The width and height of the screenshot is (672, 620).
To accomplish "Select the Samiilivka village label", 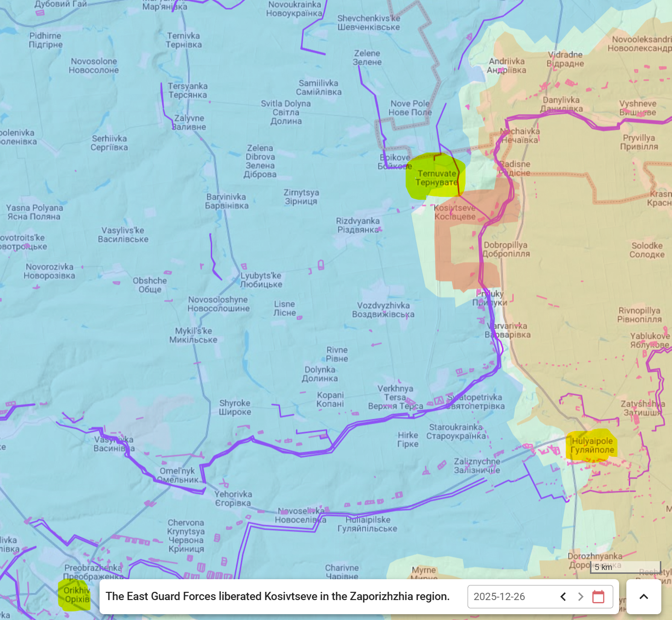I will point(320,87).
